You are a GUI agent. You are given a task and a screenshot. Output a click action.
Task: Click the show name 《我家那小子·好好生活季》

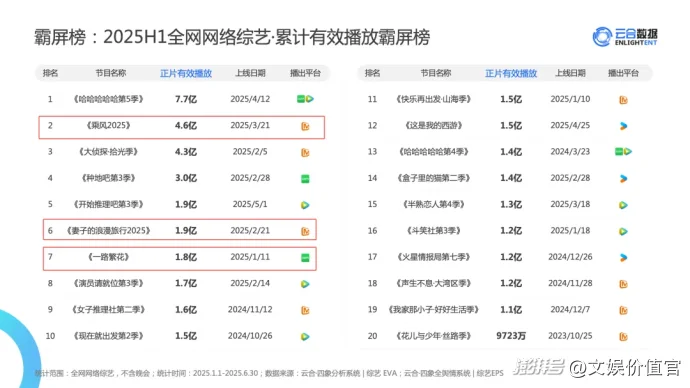(x=433, y=310)
